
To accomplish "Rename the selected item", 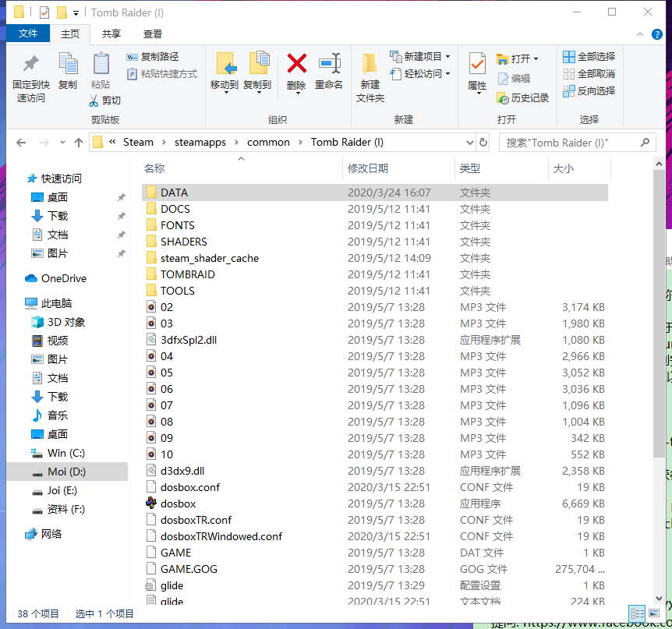I will (329, 71).
